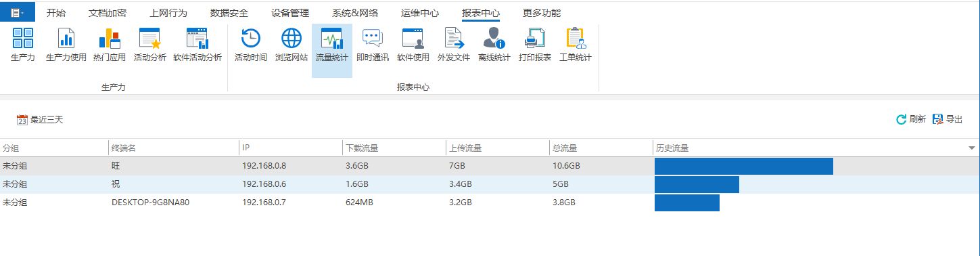980x256 pixels.
Task: Open the 运维中心 tab
Action: (420, 13)
